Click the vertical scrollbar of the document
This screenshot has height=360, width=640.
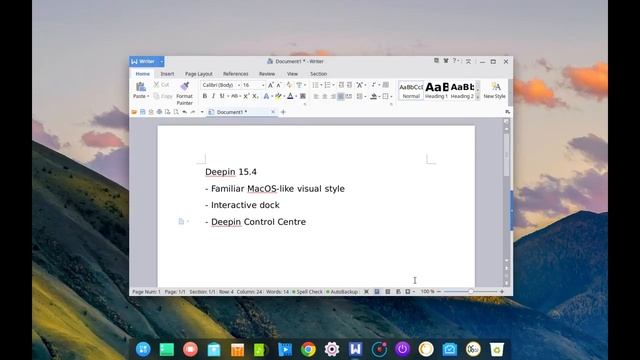tap(507, 155)
